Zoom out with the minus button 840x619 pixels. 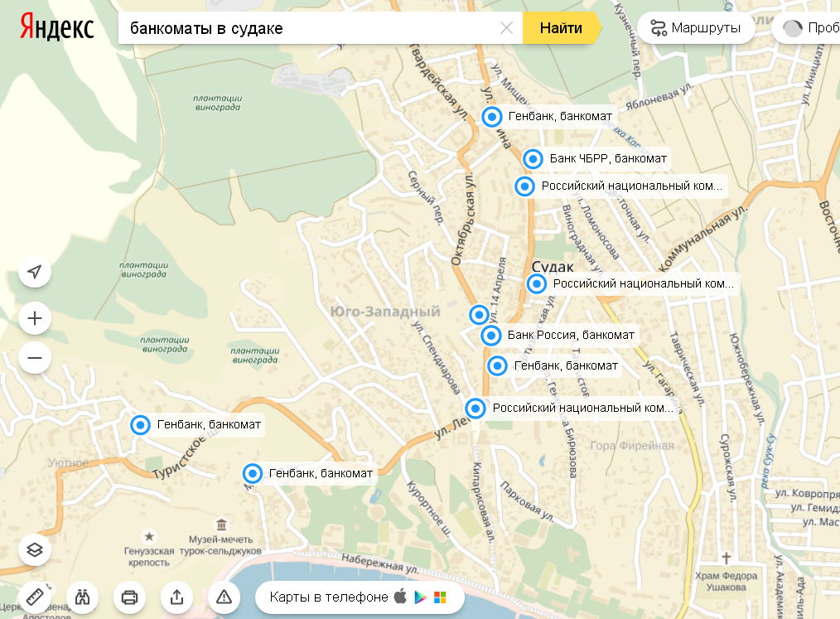point(35,357)
